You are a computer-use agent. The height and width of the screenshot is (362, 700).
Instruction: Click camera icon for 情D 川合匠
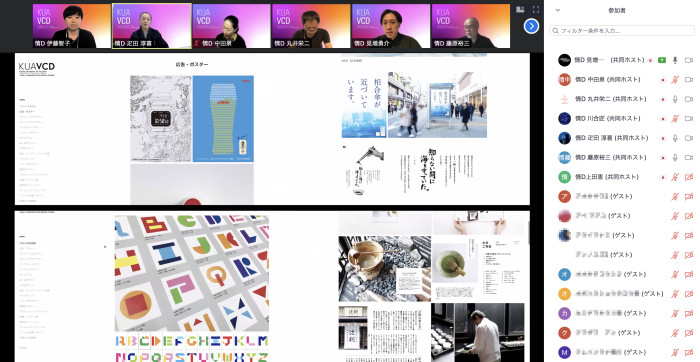pyautogui.click(x=689, y=118)
